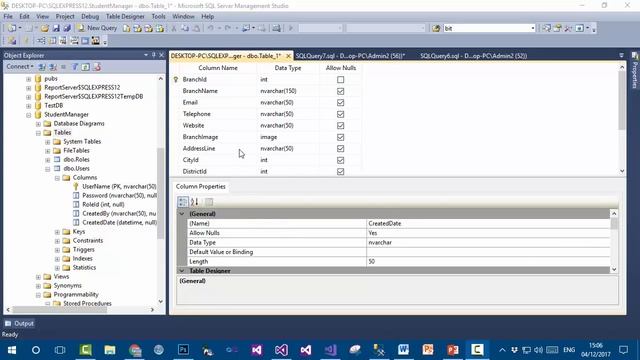Open Photoshop from the taskbar

(x=183, y=350)
